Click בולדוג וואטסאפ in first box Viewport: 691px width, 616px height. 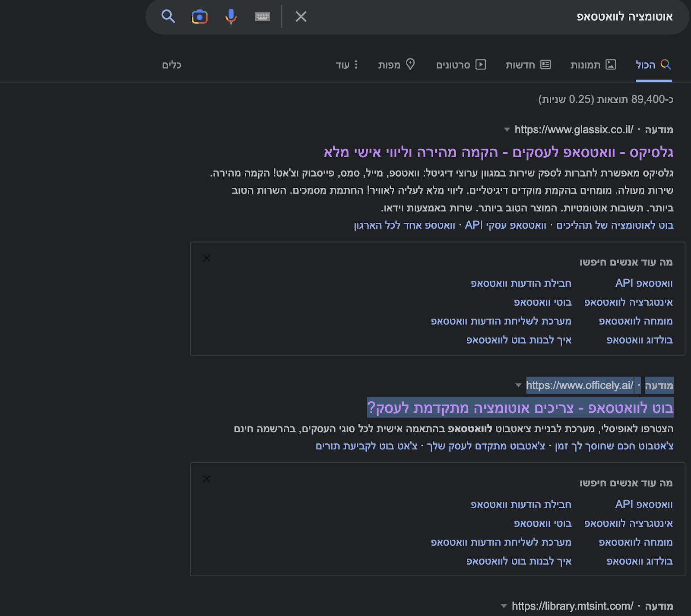pos(640,340)
